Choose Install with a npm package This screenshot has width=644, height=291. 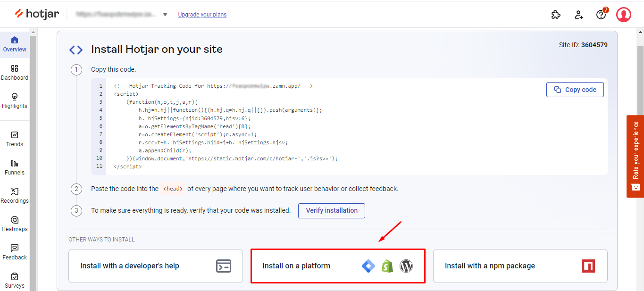pos(520,266)
